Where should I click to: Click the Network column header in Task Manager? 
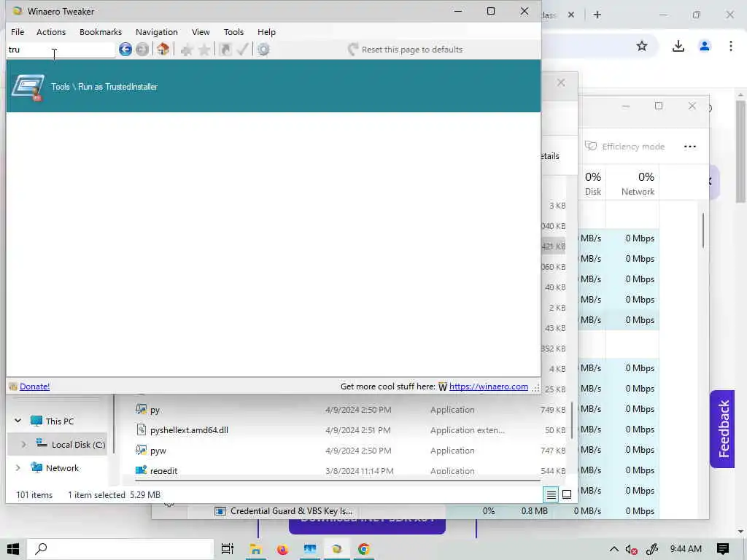click(x=632, y=183)
